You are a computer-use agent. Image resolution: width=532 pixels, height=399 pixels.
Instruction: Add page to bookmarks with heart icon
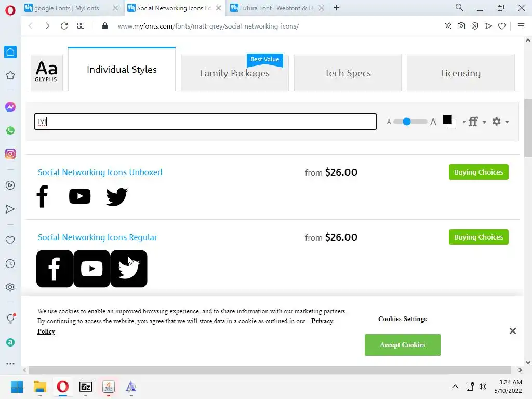click(x=502, y=26)
